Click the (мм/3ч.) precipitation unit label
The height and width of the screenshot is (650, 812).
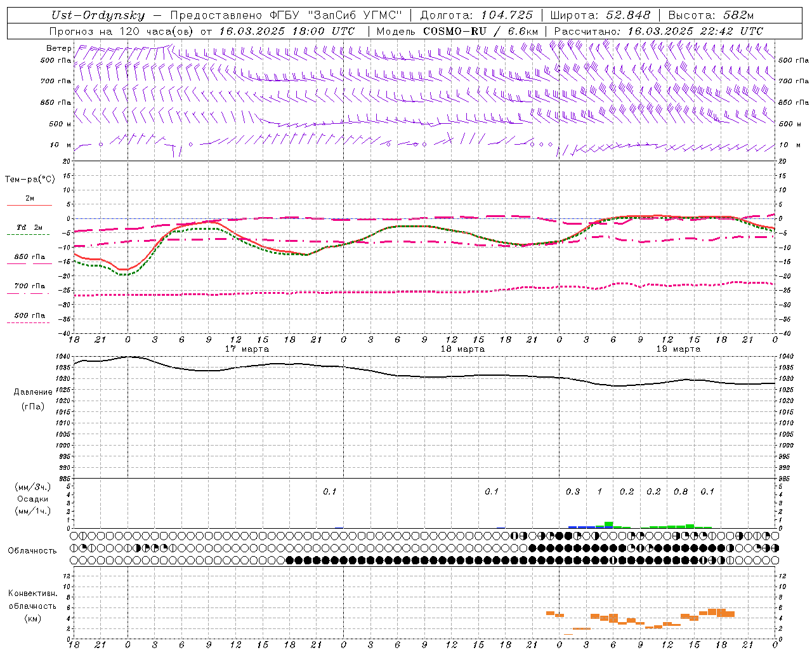(x=32, y=487)
